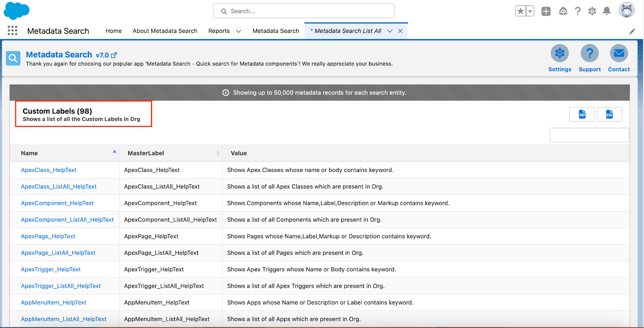The width and height of the screenshot is (644, 328).
Task: Open the favorites list dropdown arrow
Action: (x=530, y=11)
